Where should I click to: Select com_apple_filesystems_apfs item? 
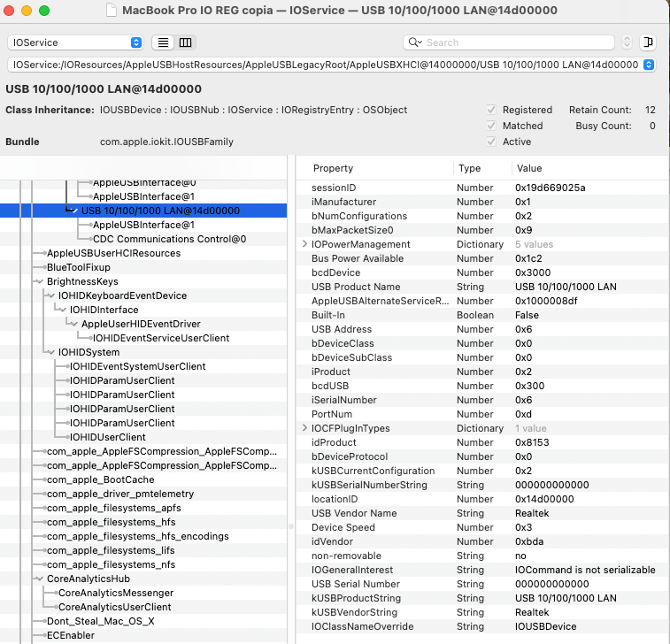tap(113, 508)
